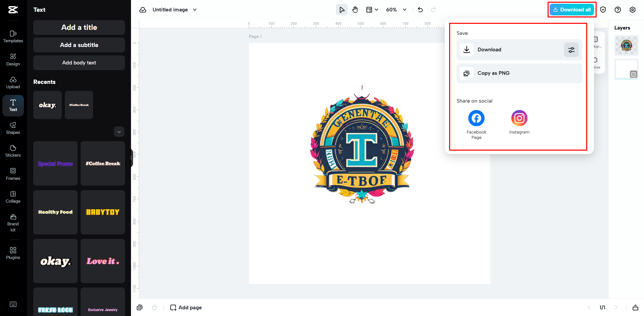Expand the Untitled image title dropdown
The height and width of the screenshot is (316, 644).
click(195, 10)
